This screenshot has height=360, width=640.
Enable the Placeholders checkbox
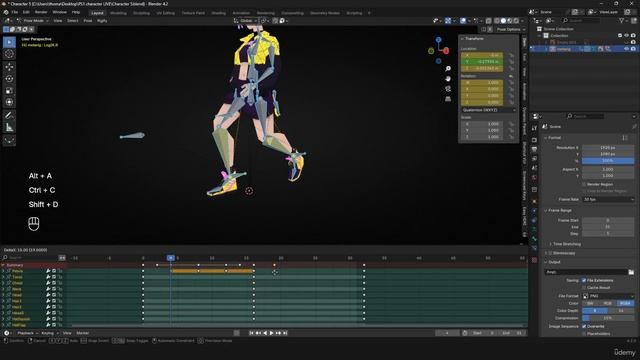click(x=584, y=334)
